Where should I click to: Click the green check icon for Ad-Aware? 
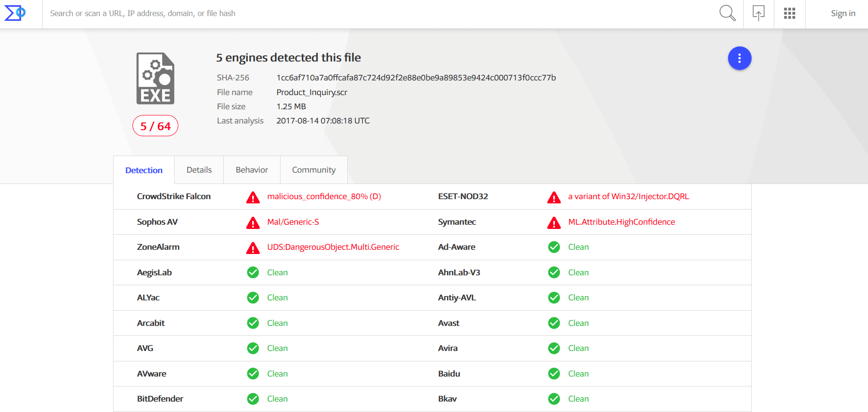pos(554,247)
